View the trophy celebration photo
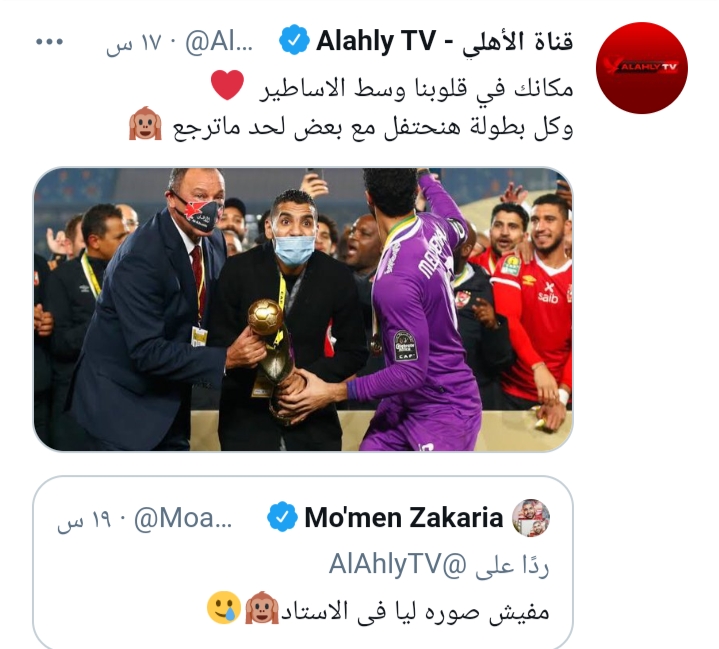This screenshot has width=719, height=649. point(303,309)
